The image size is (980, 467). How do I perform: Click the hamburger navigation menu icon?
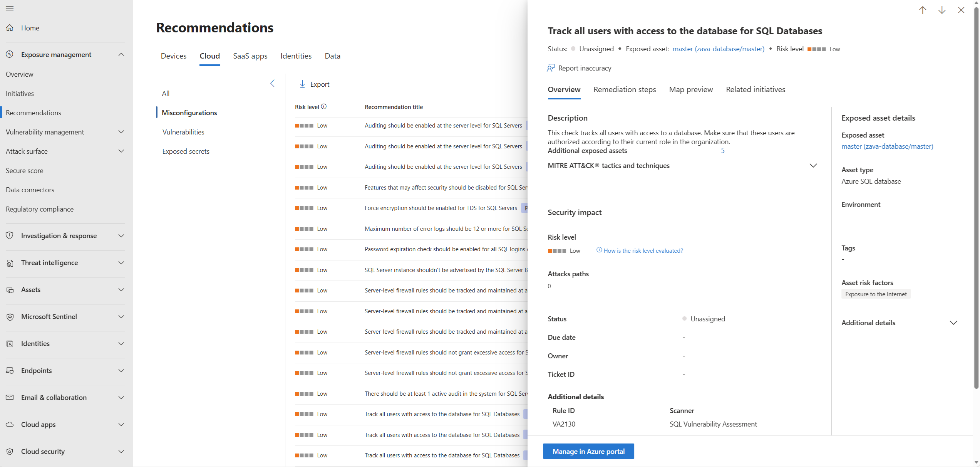pos(10,8)
